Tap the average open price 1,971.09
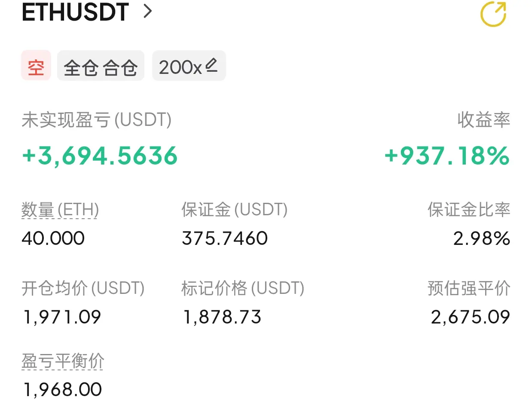532x406 pixels. [x=61, y=317]
